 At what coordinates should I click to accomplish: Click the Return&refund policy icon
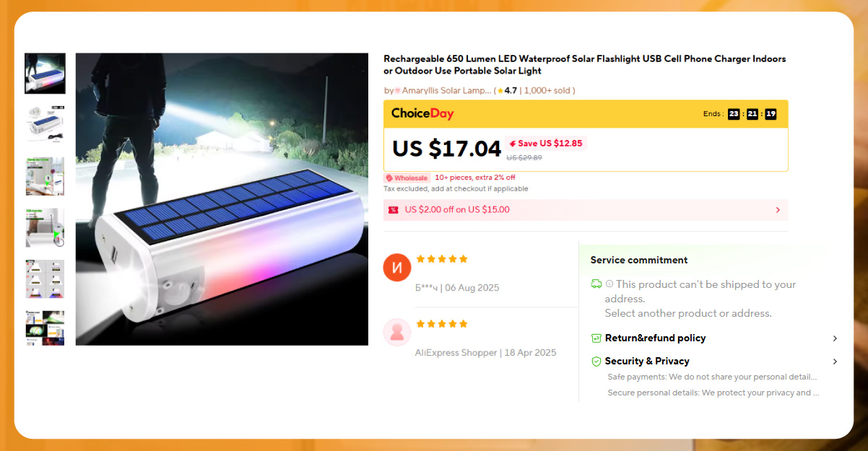[x=596, y=338]
